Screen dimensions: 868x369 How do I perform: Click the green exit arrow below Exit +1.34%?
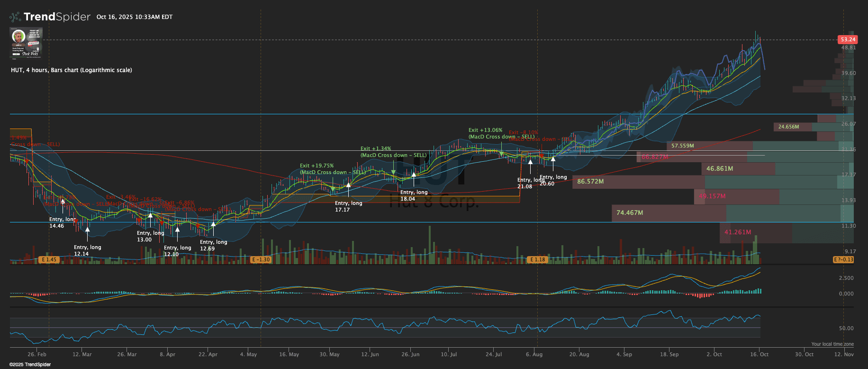click(x=393, y=172)
